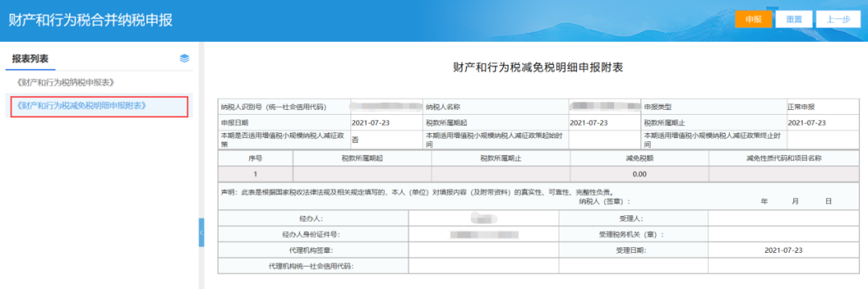Click row 1 减免性质代码和项目名称 cell
Viewport: 868px width, 289px height.
click(784, 174)
